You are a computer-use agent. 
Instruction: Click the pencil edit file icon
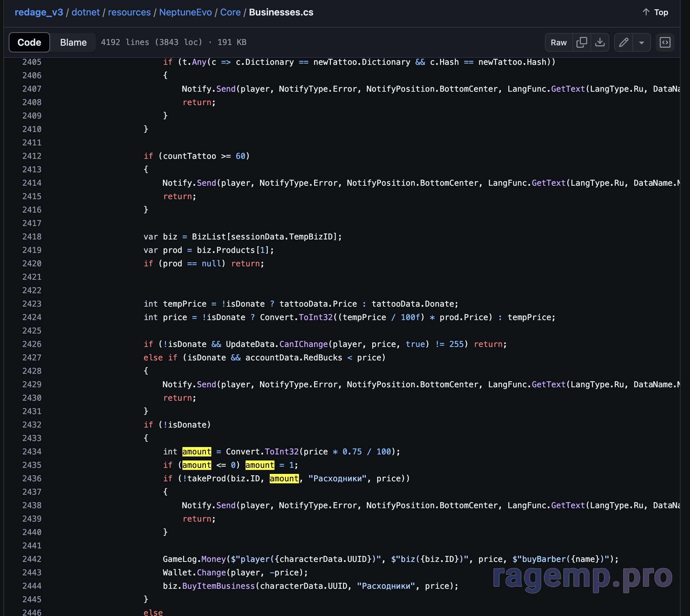tap(623, 42)
